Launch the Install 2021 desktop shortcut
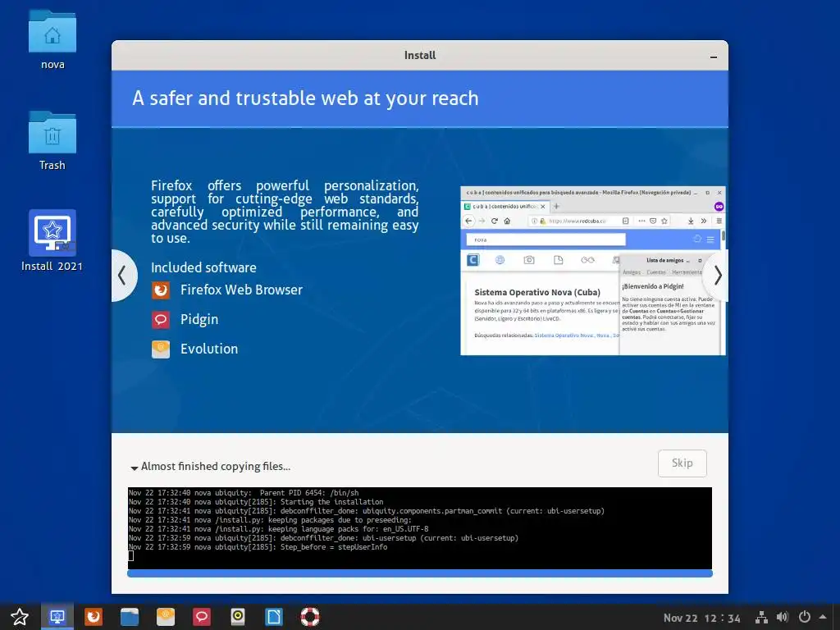This screenshot has width=840, height=630. pos(52,241)
